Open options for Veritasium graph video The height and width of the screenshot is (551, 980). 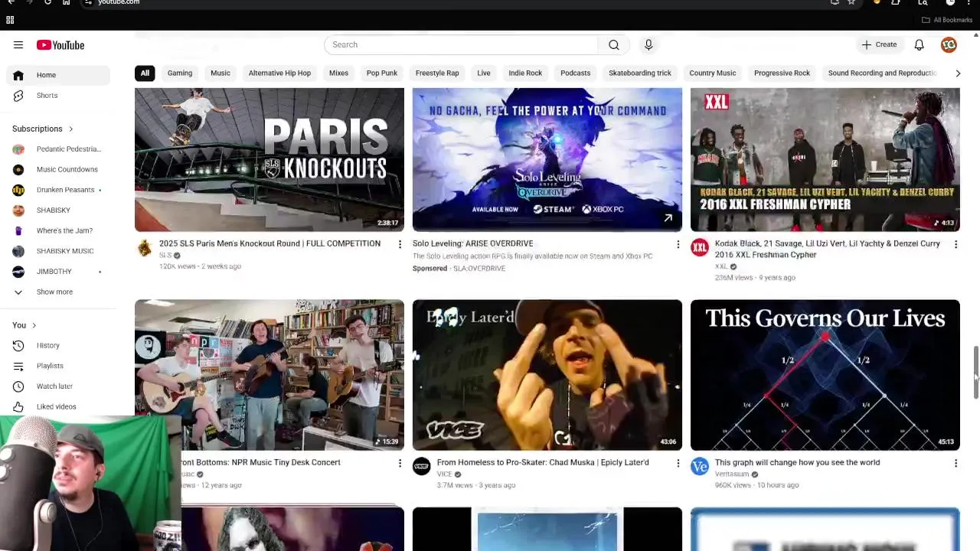point(955,463)
